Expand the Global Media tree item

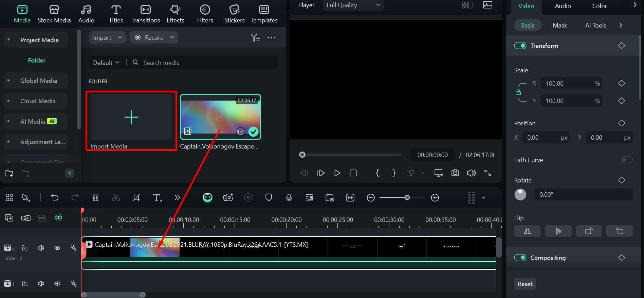(x=8, y=81)
